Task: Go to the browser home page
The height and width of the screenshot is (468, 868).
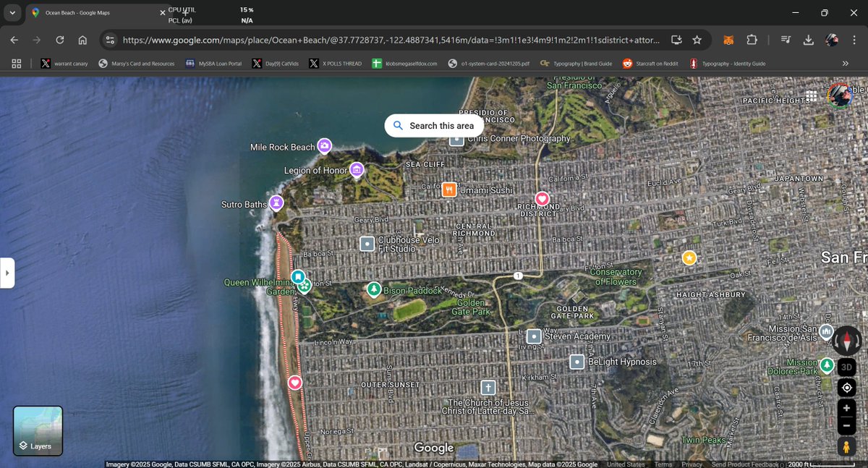Action: pyautogui.click(x=83, y=40)
